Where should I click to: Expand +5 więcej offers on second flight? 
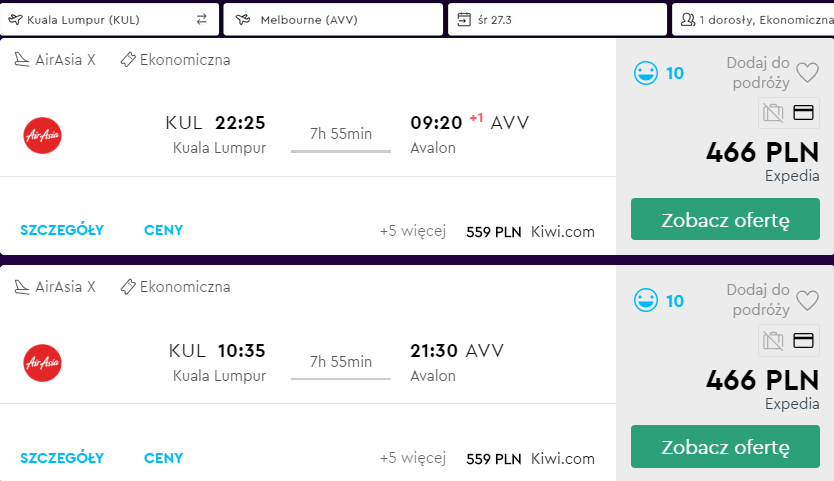(412, 459)
